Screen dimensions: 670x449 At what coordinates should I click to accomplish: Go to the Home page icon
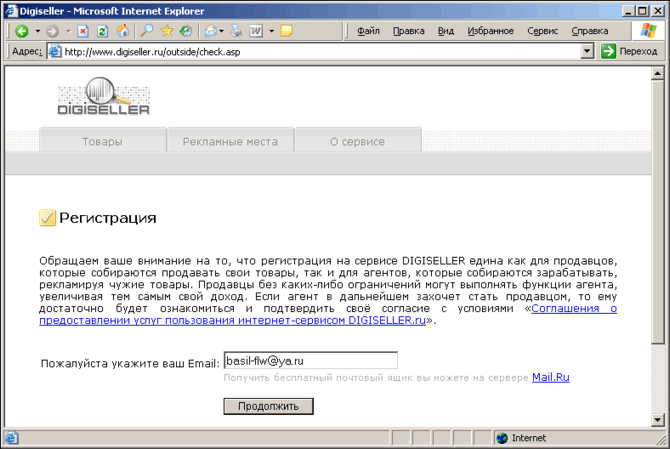click(123, 31)
